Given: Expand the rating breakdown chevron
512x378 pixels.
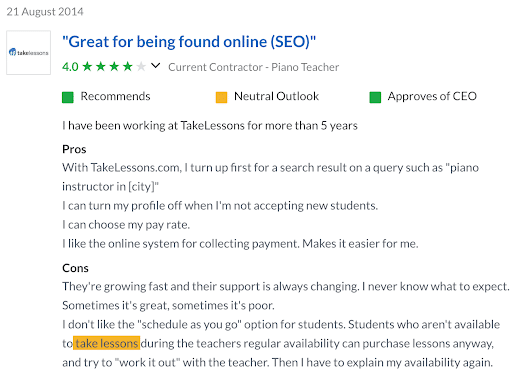Looking at the screenshot, I should pos(155,66).
